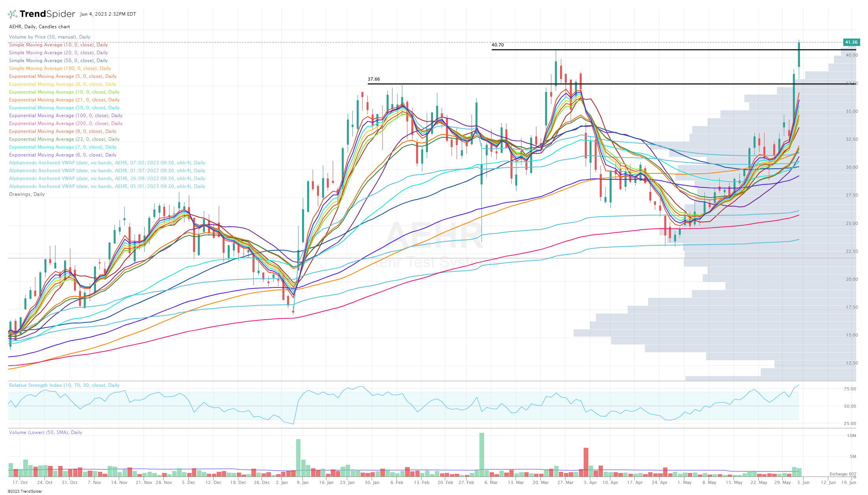Viewport: 868px width, 495px height.
Task: Select the Alphatrends Anchored VWAP 07/02/2023 label
Action: (107, 162)
